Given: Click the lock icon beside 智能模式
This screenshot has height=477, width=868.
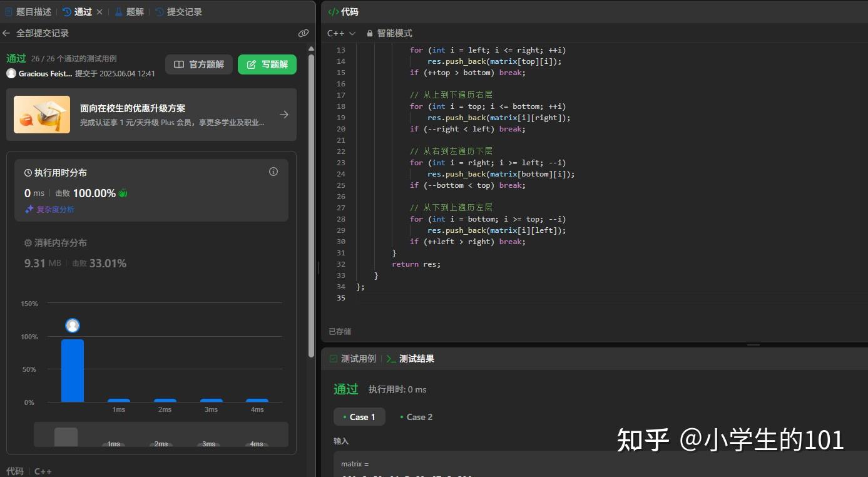Looking at the screenshot, I should (x=369, y=33).
